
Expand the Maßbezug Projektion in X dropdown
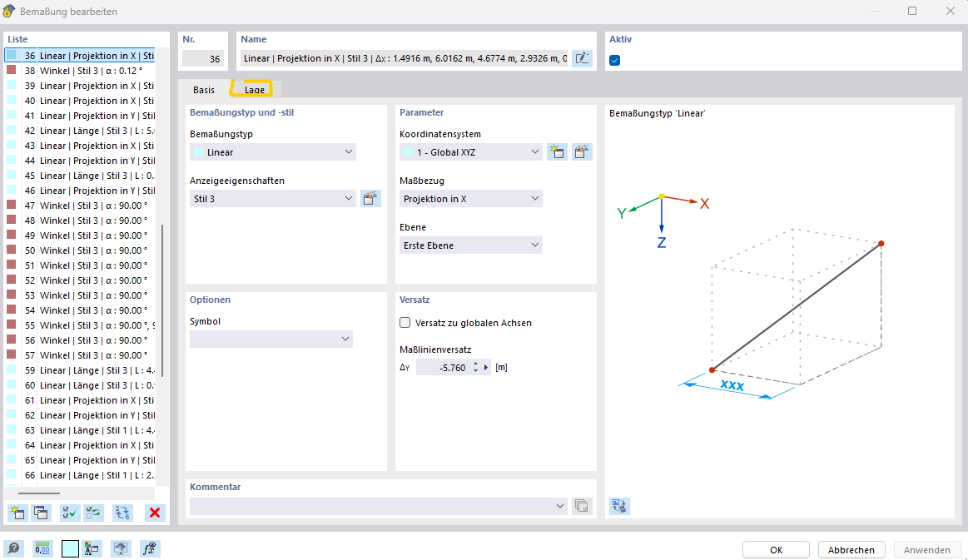pos(470,199)
